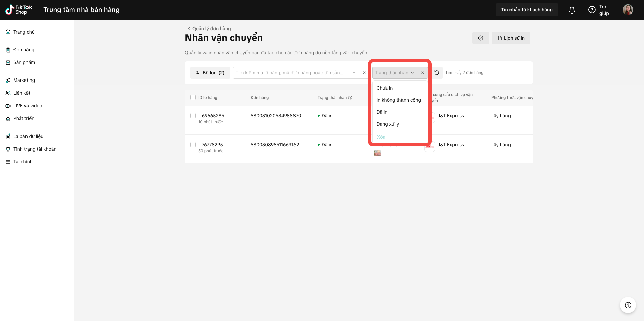Clear the search field with its X icon
The width and height of the screenshot is (644, 321).
(364, 73)
